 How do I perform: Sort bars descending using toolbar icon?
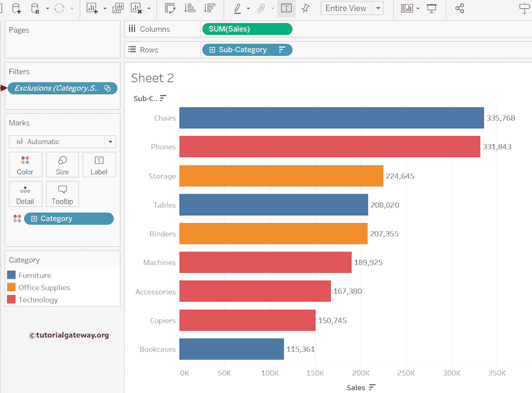[210, 8]
